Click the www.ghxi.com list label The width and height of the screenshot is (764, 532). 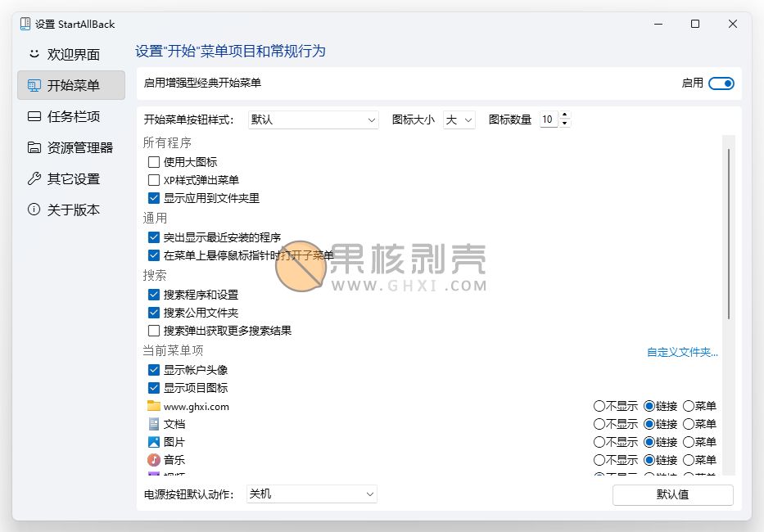coord(197,406)
